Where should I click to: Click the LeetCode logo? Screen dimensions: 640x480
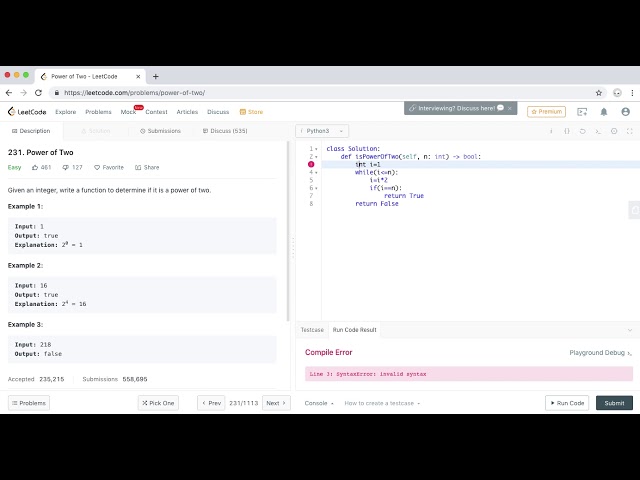27,111
